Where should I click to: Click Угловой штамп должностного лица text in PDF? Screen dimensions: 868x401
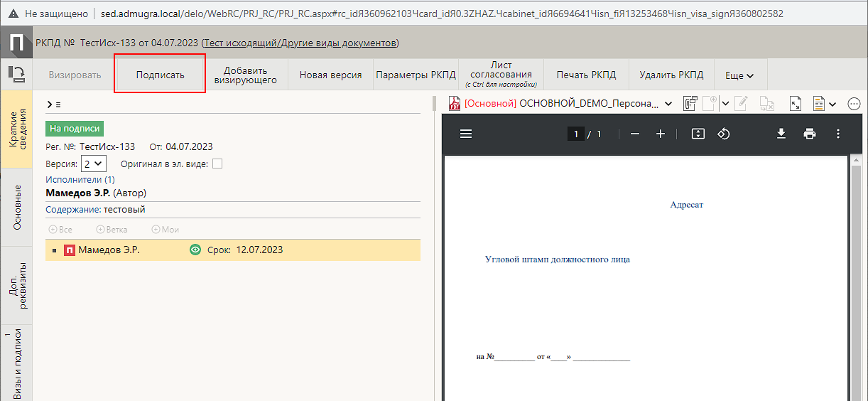point(558,260)
